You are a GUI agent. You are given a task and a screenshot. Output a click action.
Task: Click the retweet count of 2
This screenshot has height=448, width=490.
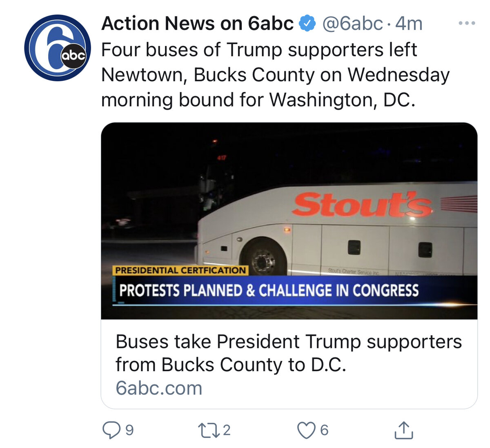[x=227, y=430]
